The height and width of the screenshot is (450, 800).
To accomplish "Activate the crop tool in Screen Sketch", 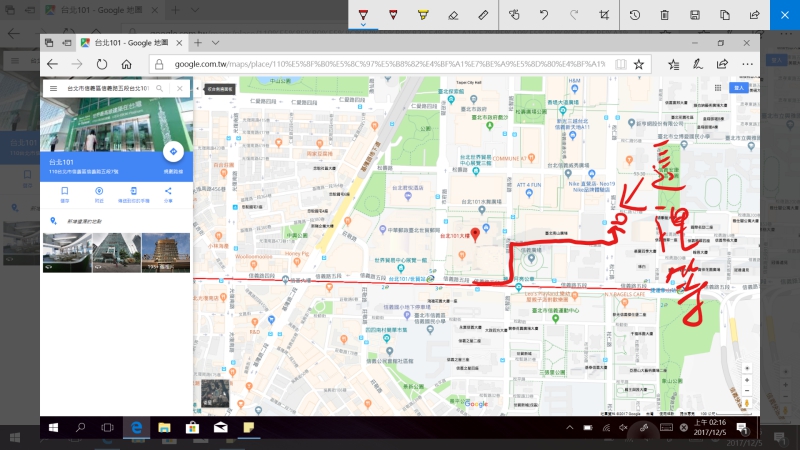I will [604, 15].
